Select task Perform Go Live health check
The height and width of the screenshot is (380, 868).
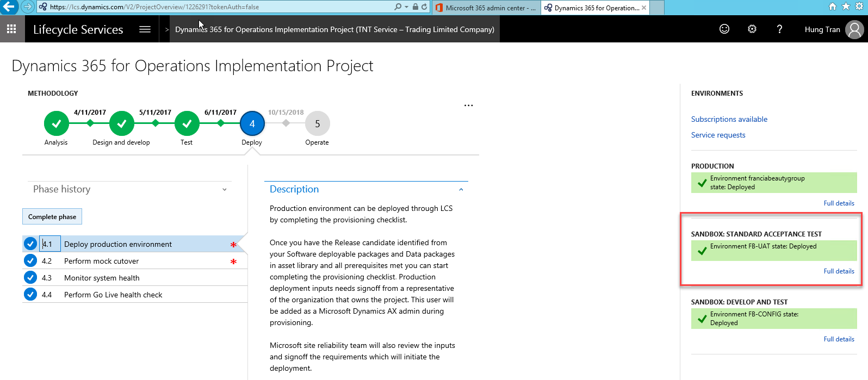click(x=113, y=295)
